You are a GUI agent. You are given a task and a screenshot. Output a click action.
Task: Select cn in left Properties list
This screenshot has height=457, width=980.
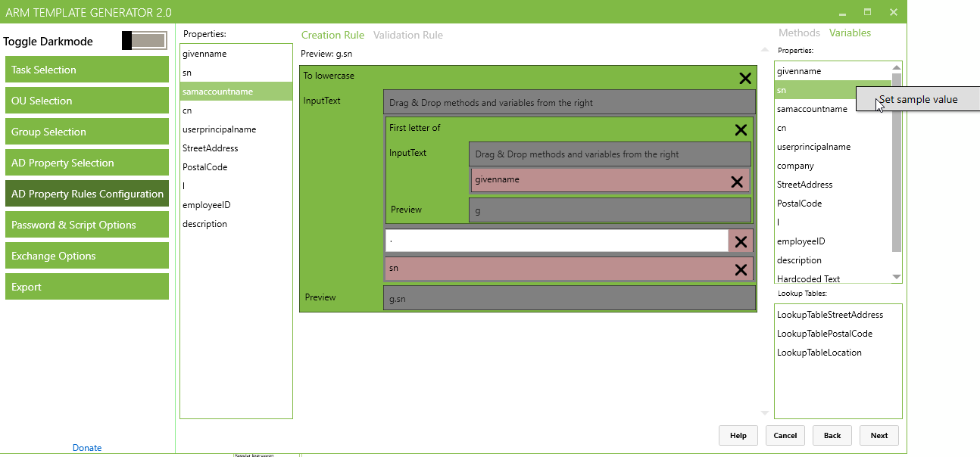pos(236,110)
